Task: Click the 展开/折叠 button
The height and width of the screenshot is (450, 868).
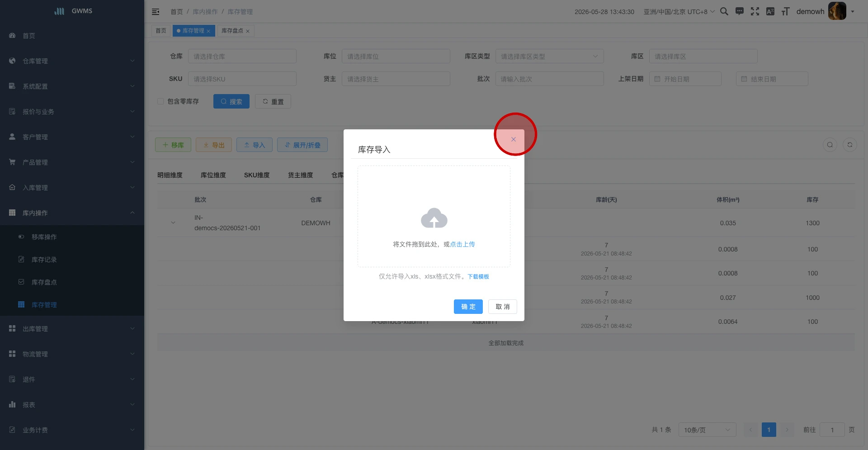Action: click(x=302, y=145)
